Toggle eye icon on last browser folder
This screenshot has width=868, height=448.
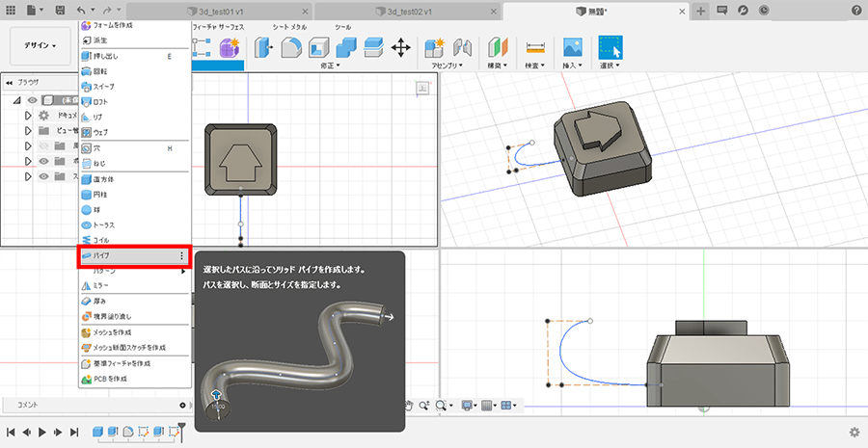[43, 176]
